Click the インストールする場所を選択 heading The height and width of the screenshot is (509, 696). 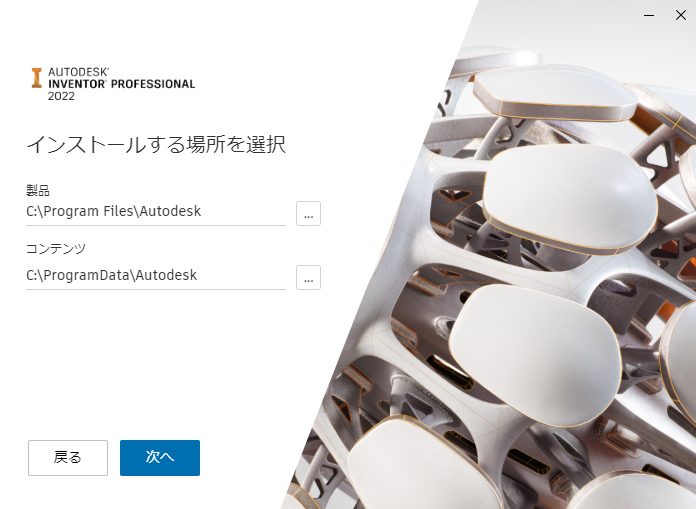[156, 145]
